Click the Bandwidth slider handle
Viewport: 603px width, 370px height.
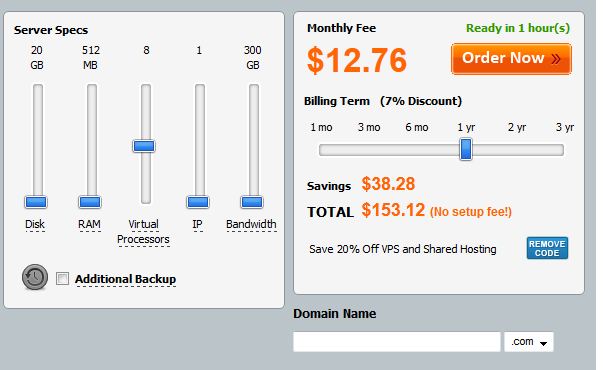252,202
